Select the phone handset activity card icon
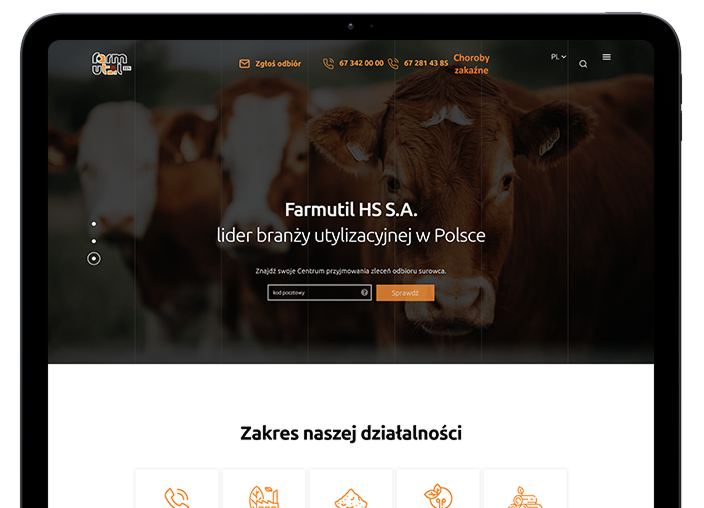The image size is (704, 508). pos(176,498)
